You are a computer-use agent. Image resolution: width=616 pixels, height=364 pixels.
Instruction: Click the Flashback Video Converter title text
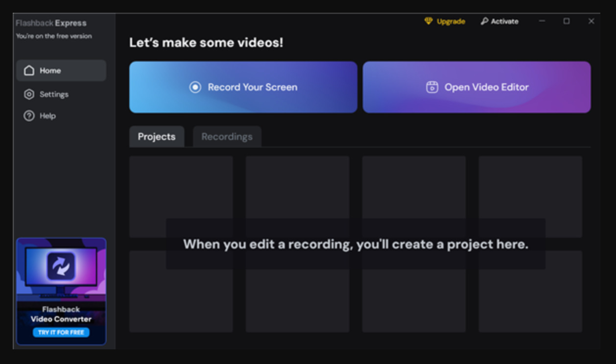tap(61, 314)
